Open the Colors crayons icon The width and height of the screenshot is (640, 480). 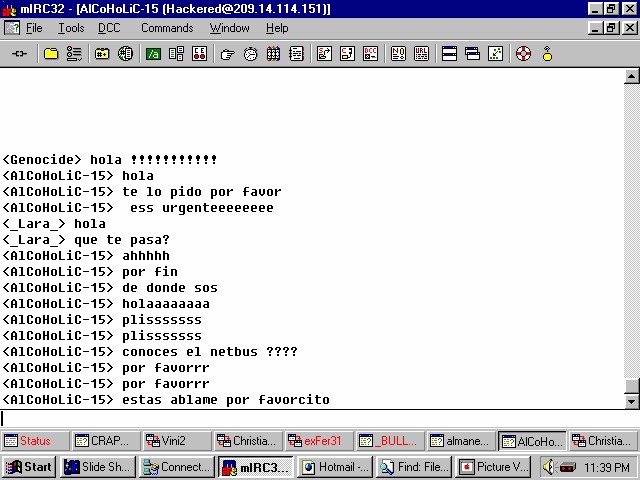click(x=273, y=54)
